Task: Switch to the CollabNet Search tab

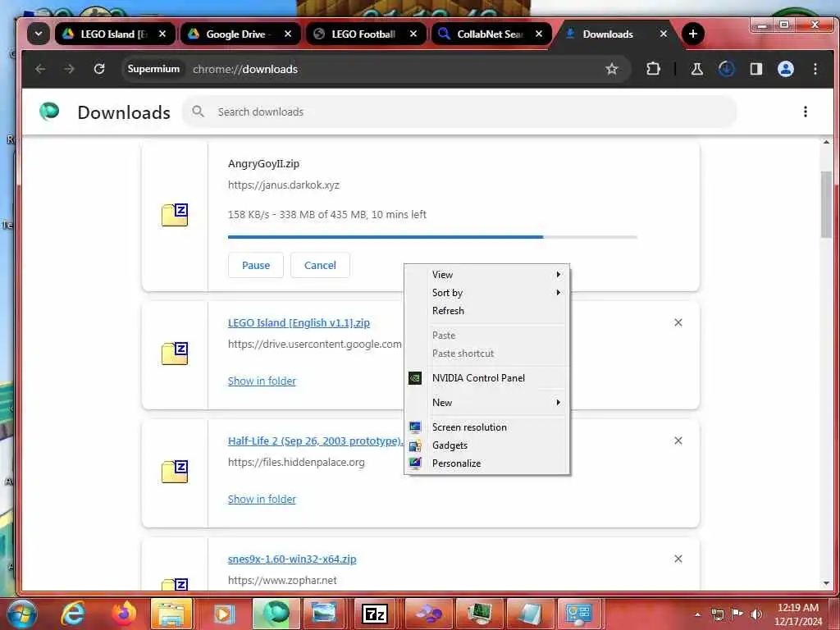Action: [x=491, y=34]
